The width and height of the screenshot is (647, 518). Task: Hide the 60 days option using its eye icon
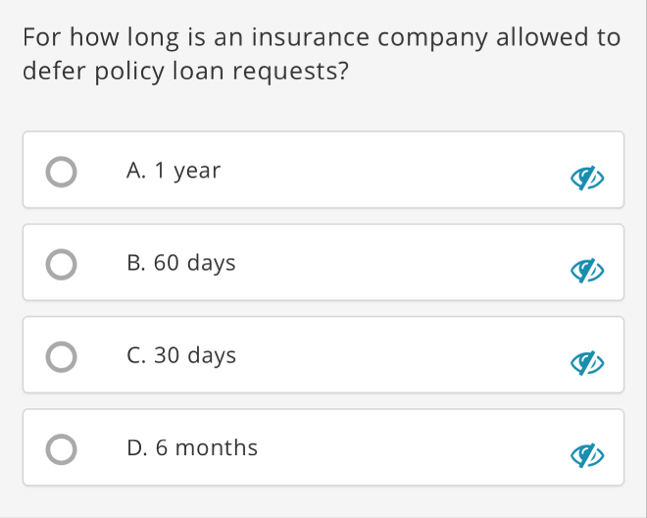(x=587, y=270)
